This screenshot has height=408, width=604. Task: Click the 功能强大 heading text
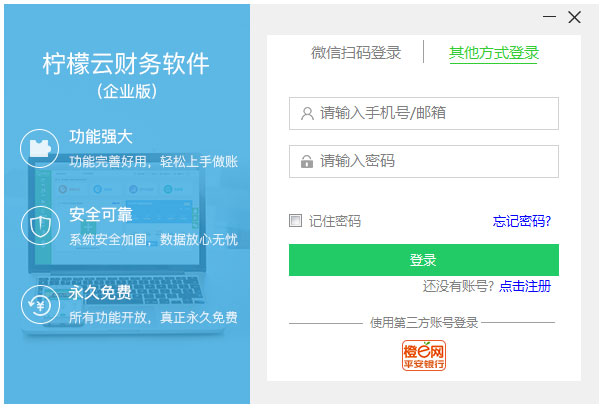pos(101,137)
